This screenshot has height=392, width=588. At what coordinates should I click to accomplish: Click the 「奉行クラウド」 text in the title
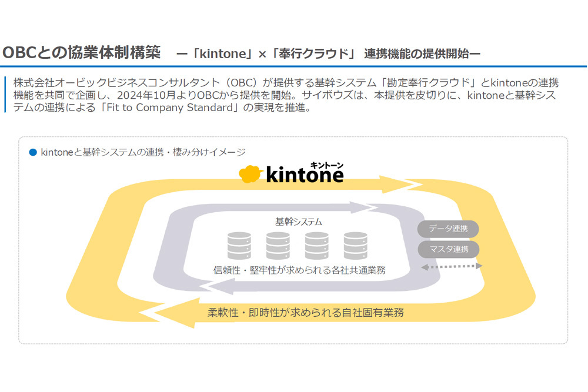coord(312,54)
